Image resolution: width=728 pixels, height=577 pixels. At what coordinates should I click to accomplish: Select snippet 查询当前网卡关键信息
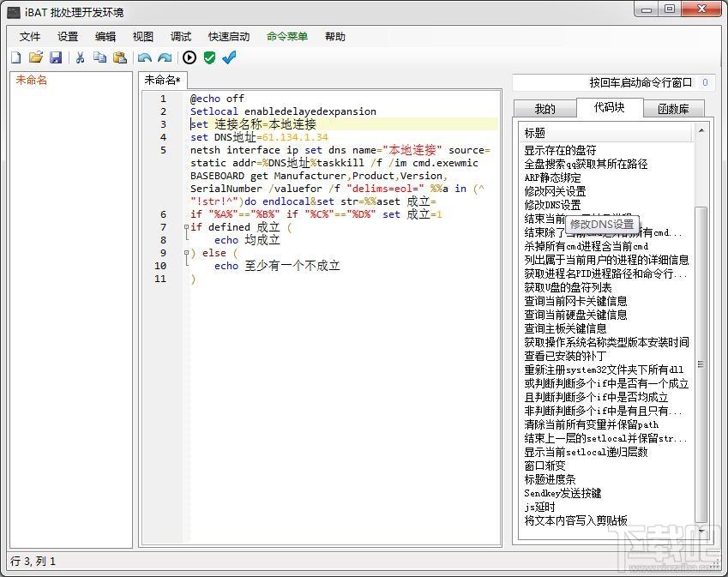point(575,301)
